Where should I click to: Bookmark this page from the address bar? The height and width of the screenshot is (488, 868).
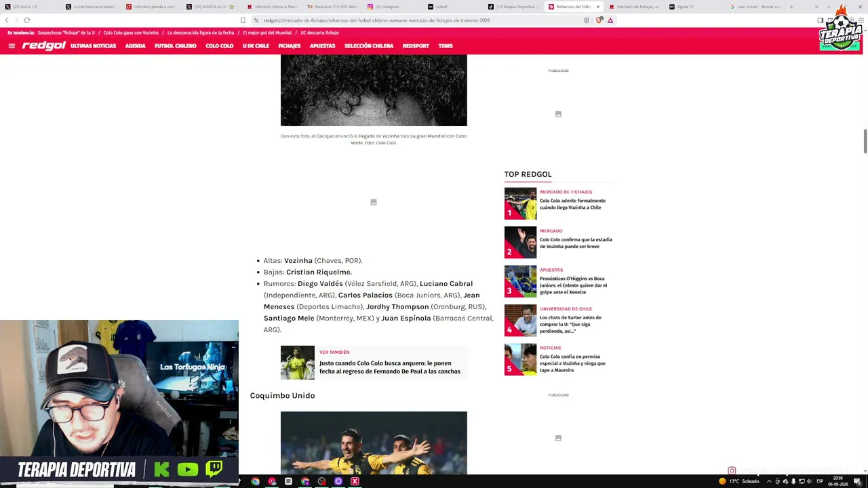pos(243,20)
